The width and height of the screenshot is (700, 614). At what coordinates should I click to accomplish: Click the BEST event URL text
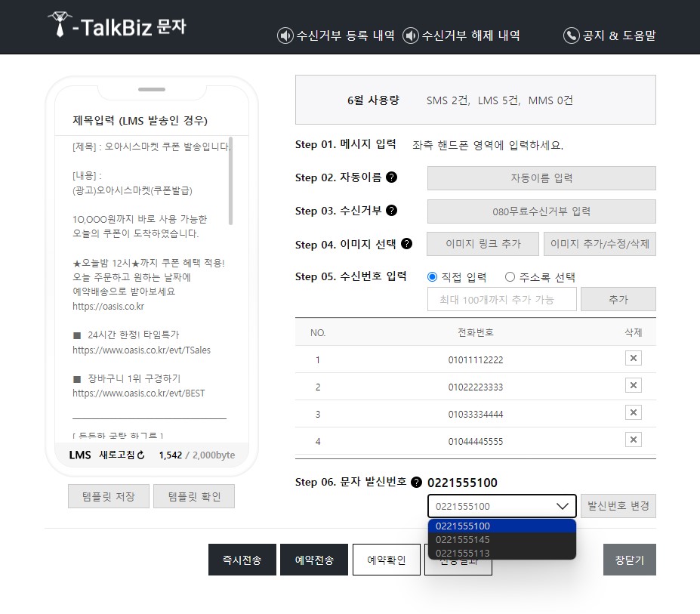[139, 393]
